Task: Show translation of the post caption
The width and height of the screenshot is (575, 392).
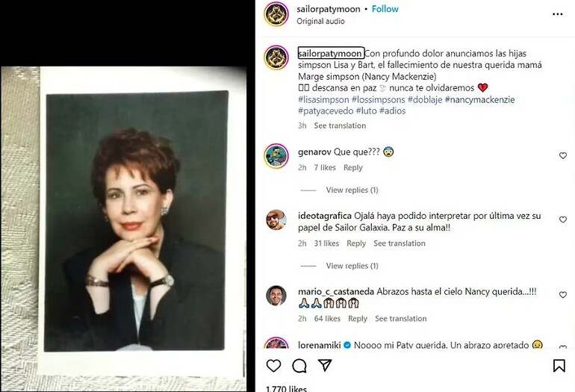Action: [340, 125]
